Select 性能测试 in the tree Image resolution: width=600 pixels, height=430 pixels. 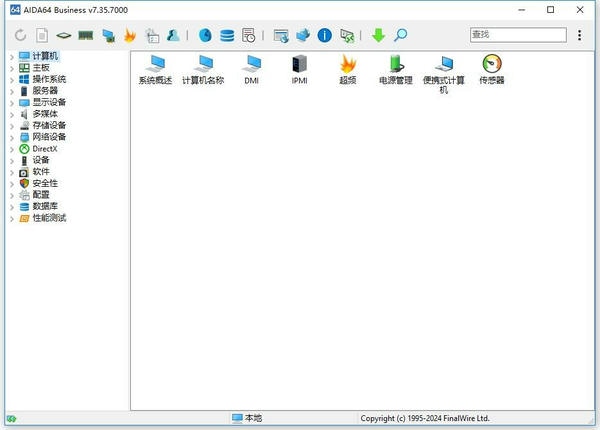pos(49,218)
